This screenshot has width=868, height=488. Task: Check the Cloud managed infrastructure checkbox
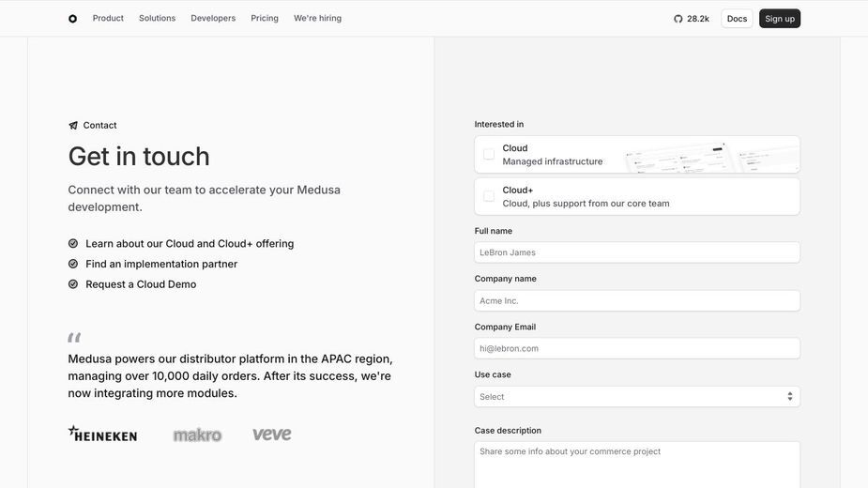[489, 154]
